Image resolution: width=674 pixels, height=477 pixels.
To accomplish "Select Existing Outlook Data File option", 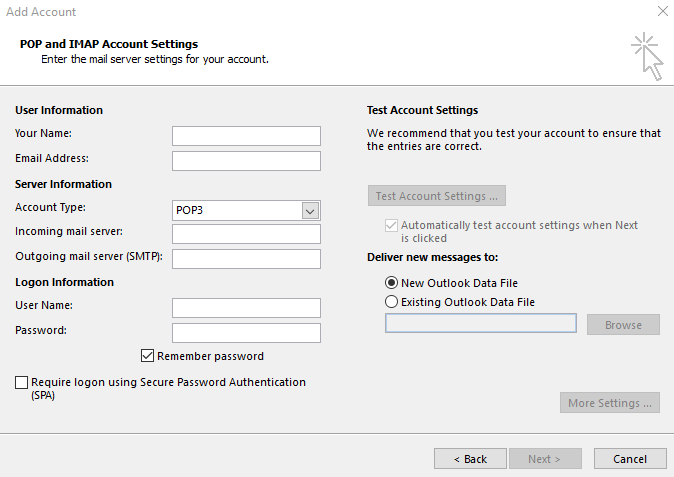I will click(x=392, y=301).
